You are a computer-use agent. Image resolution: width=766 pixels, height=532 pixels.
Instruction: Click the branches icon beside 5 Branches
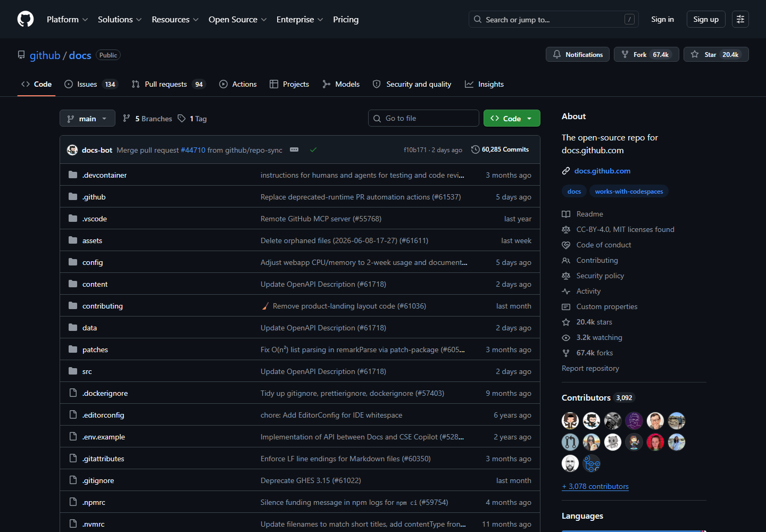(127, 118)
